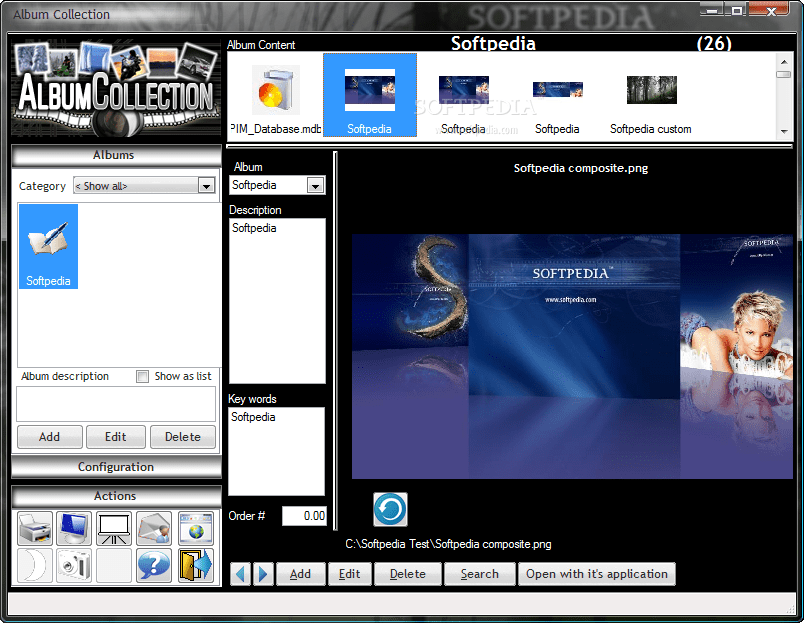Viewport: 804px width, 623px height.
Task: Open help with the question mark icon
Action: click(x=154, y=566)
